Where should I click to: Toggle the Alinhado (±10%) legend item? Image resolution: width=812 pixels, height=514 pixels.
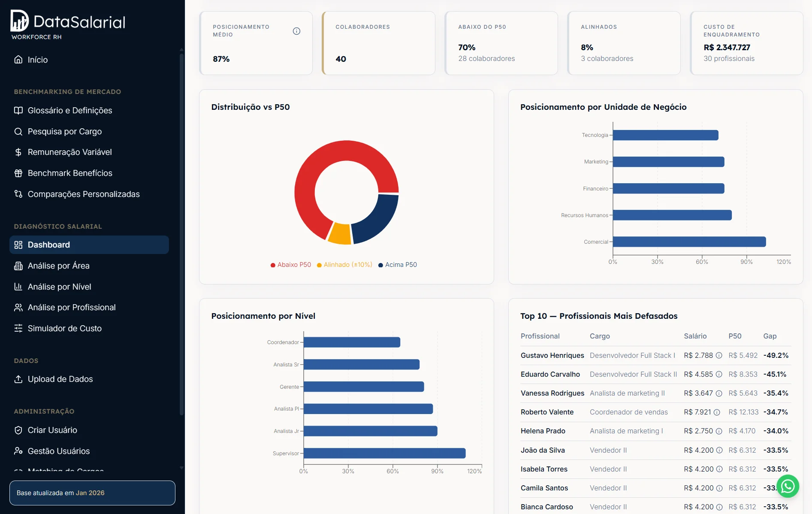point(344,265)
